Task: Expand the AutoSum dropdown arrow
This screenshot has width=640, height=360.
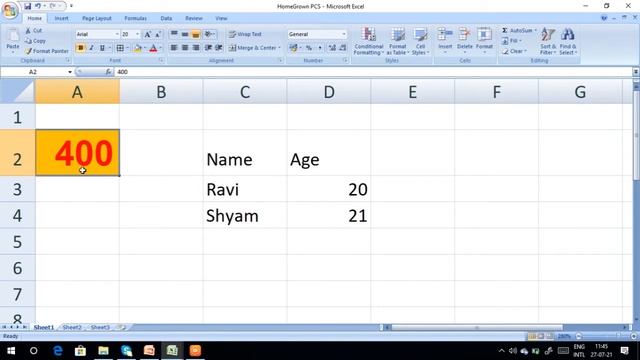Action: tap(536, 31)
